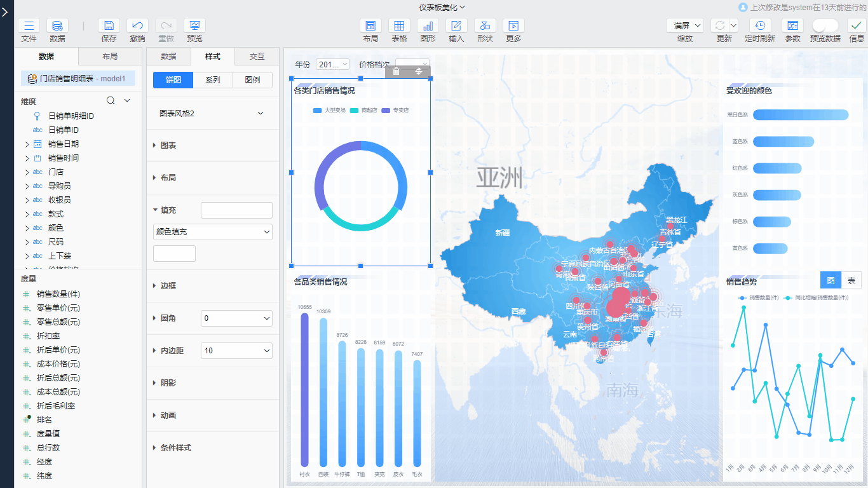Open the Chart (图形) component icon
This screenshot has width=868, height=488.
click(x=428, y=26)
